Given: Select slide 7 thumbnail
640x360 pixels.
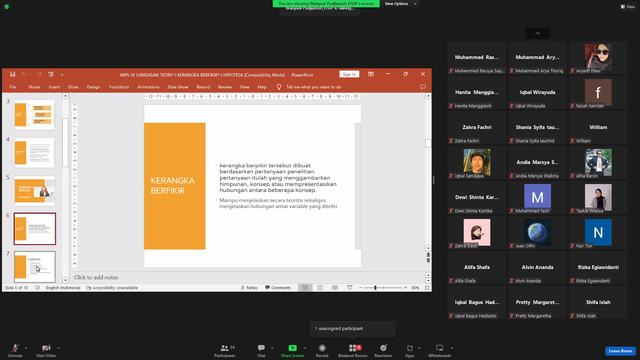Looking at the screenshot, I should point(35,267).
